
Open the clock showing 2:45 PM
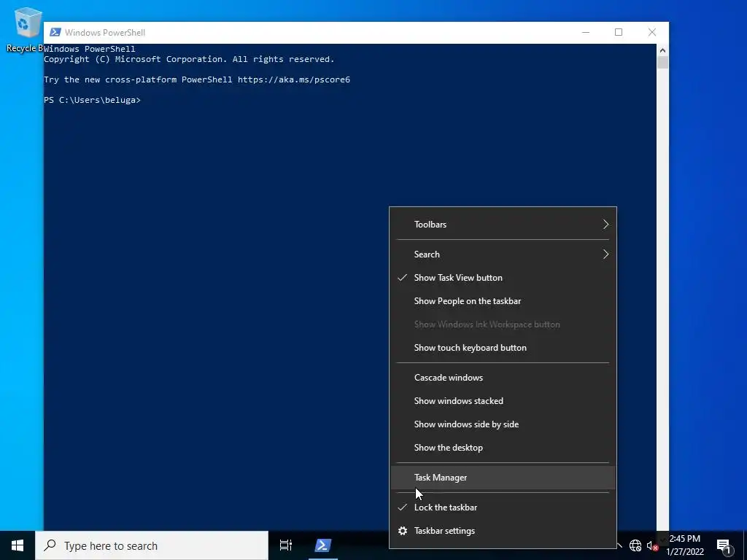click(x=684, y=545)
